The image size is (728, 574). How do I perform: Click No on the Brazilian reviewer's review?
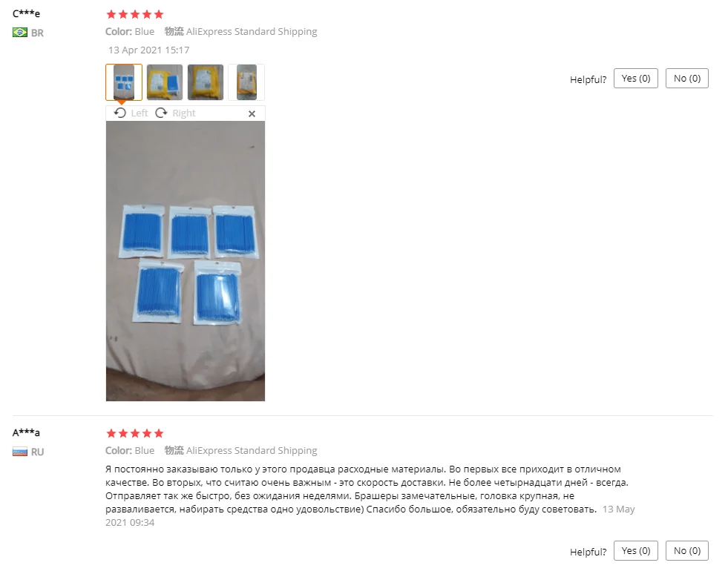[686, 79]
